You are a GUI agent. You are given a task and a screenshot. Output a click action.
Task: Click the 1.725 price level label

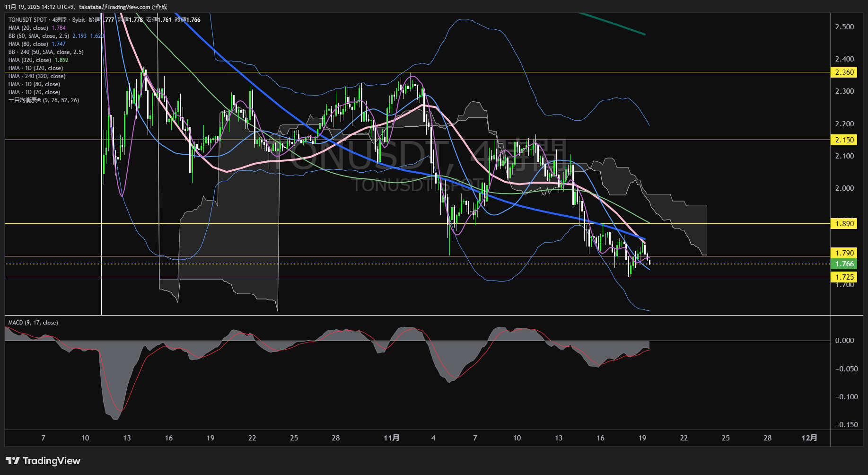point(844,277)
